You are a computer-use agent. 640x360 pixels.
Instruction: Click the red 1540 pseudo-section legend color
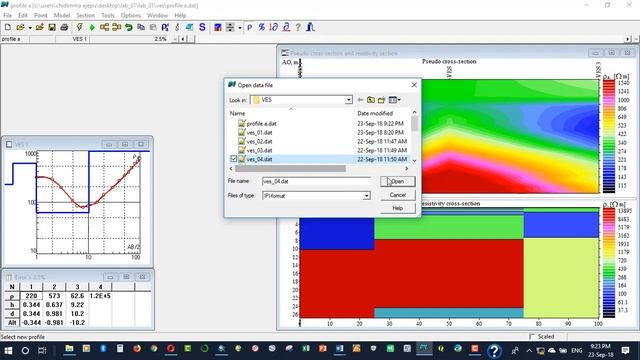click(609, 83)
